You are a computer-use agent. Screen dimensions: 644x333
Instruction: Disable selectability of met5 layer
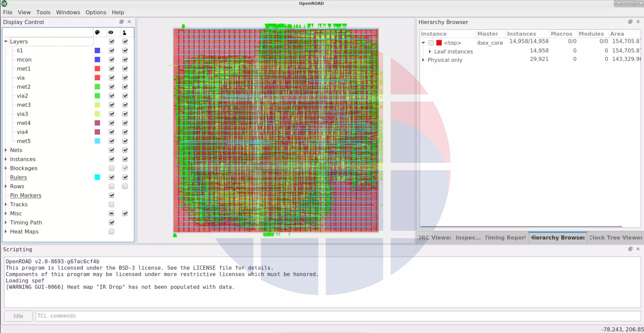click(125, 141)
